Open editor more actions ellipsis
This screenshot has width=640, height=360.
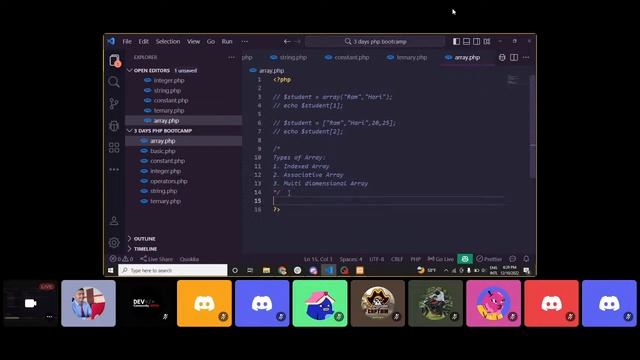coord(526,58)
